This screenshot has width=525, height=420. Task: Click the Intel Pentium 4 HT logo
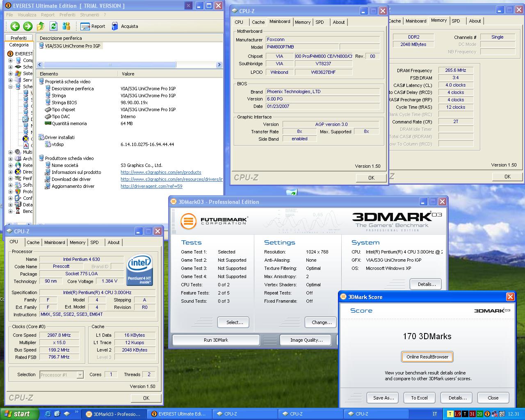click(x=140, y=269)
